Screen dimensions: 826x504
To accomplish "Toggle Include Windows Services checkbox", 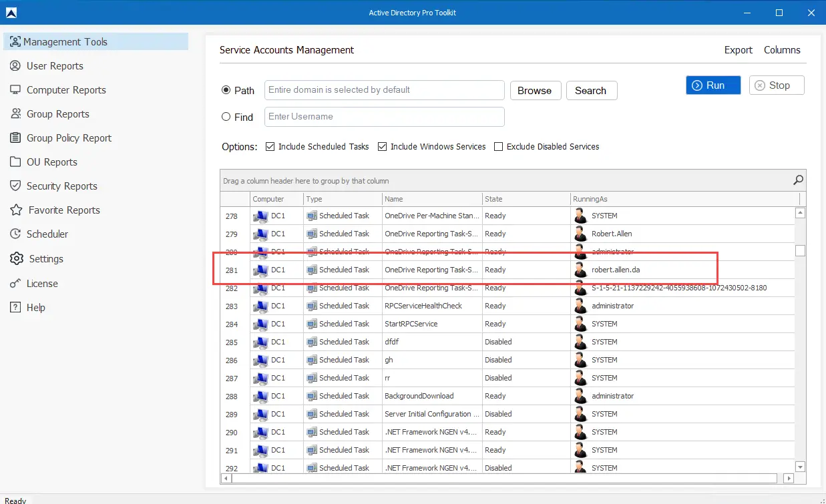I will point(382,146).
